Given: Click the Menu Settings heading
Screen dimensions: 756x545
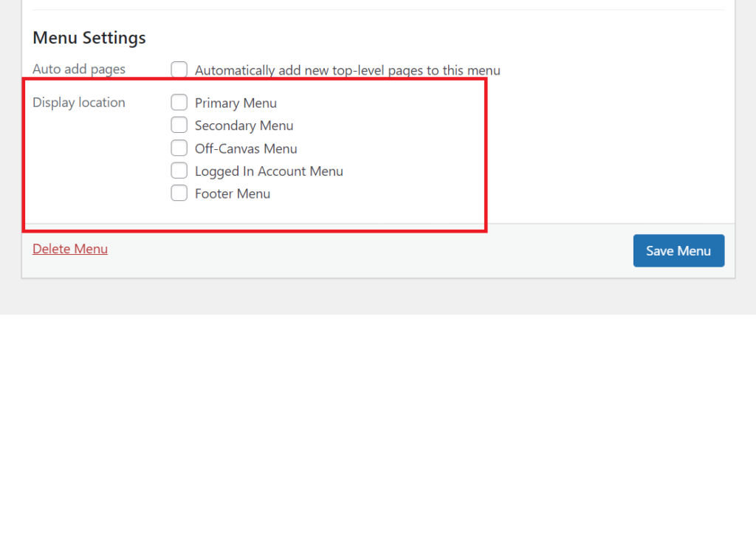Looking at the screenshot, I should click(x=89, y=38).
